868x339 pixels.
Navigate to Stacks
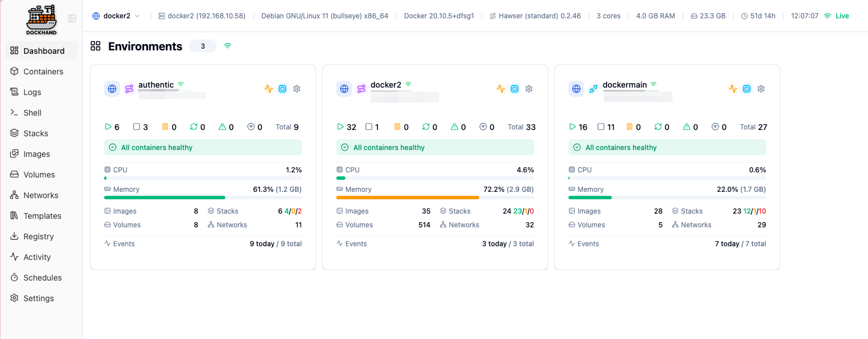coord(41,133)
